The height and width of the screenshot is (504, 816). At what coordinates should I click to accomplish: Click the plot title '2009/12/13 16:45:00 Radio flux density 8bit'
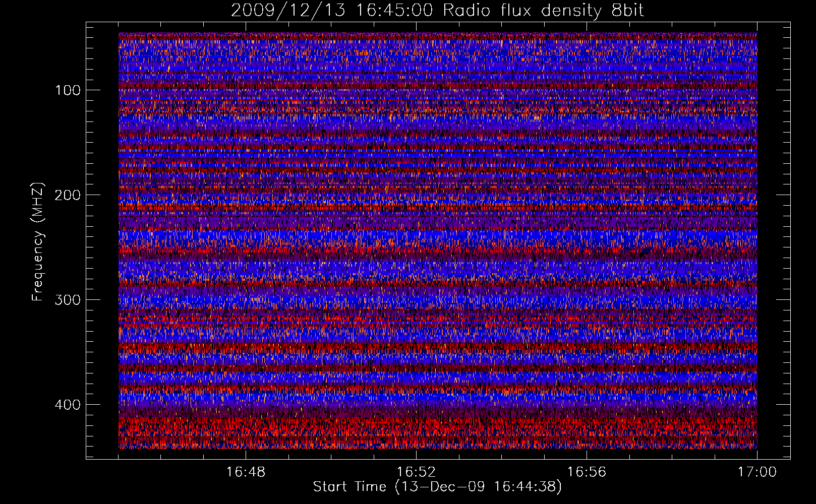tap(437, 11)
